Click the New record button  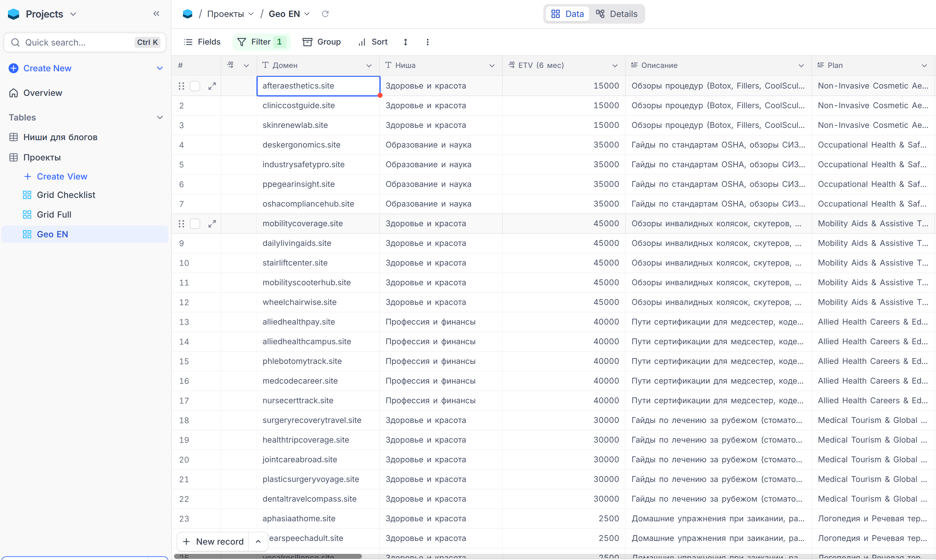[213, 542]
